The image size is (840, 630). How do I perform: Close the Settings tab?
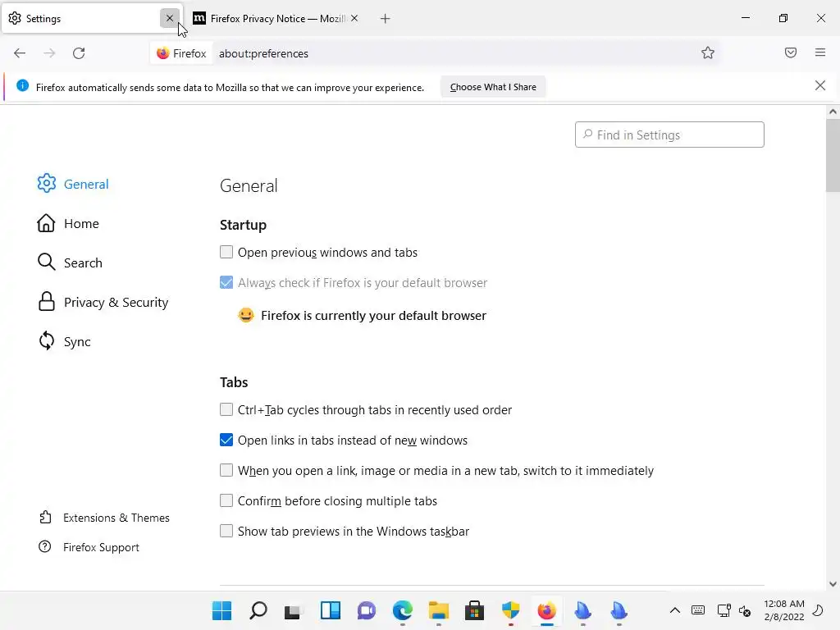click(x=169, y=18)
